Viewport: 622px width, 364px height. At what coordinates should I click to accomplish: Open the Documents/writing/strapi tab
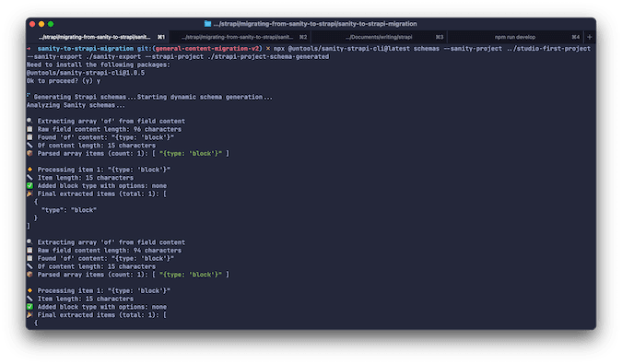(x=380, y=37)
